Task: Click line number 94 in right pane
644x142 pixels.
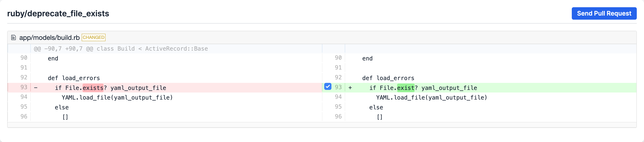Action: point(338,97)
